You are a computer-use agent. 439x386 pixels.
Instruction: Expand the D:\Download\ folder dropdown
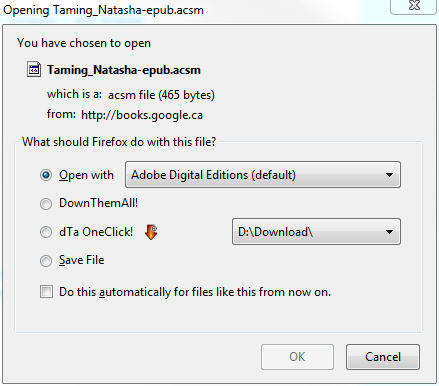[x=316, y=232]
